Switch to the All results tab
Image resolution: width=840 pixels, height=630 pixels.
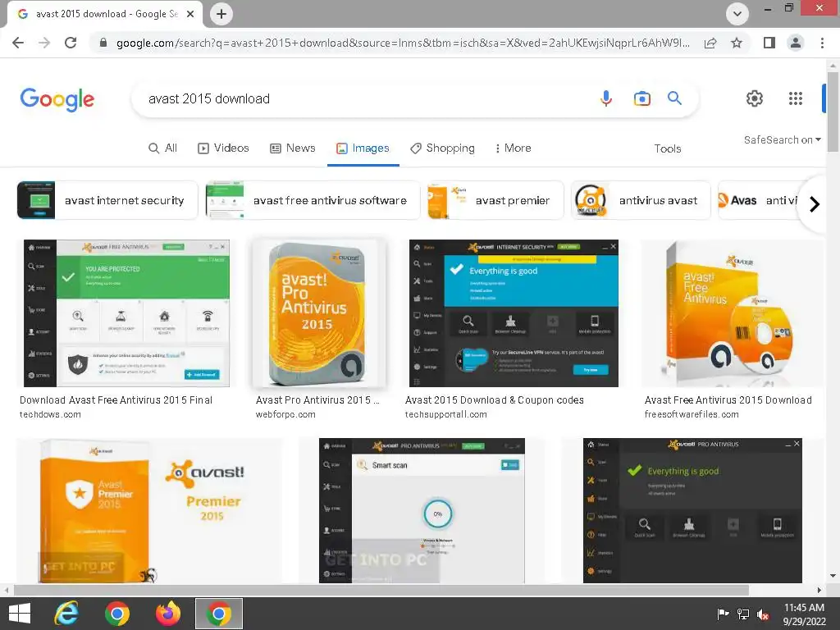(x=162, y=148)
